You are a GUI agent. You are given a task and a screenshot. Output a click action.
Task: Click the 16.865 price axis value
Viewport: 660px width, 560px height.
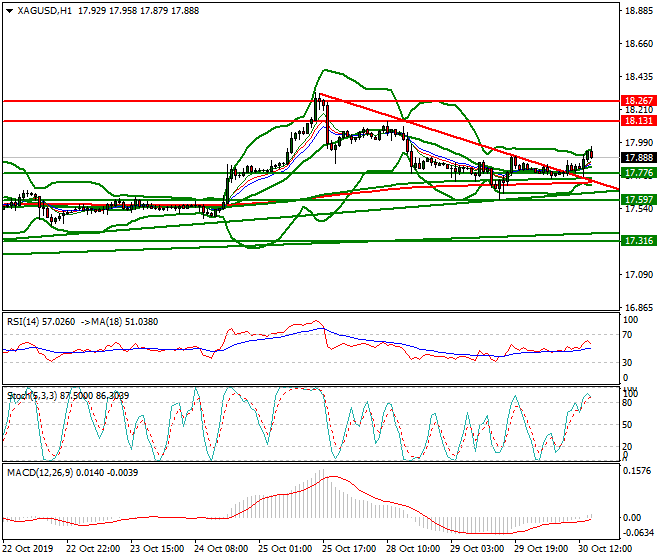639,308
